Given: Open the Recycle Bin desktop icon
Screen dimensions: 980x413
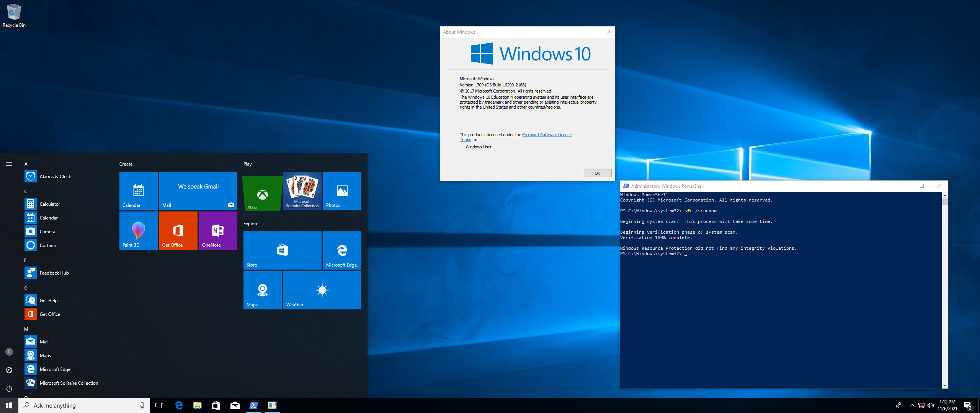Looking at the screenshot, I should 14,15.
